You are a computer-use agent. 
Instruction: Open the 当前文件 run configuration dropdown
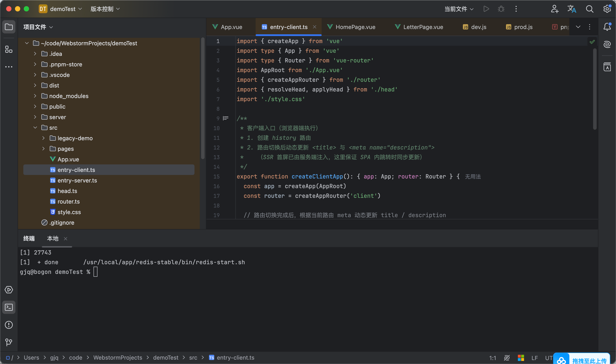click(459, 9)
